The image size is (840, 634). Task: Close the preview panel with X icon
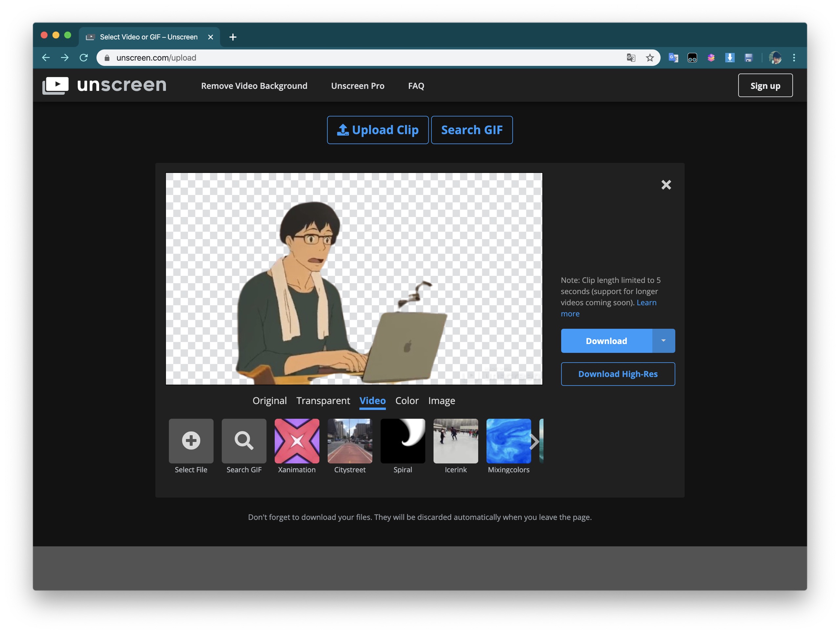click(x=666, y=185)
